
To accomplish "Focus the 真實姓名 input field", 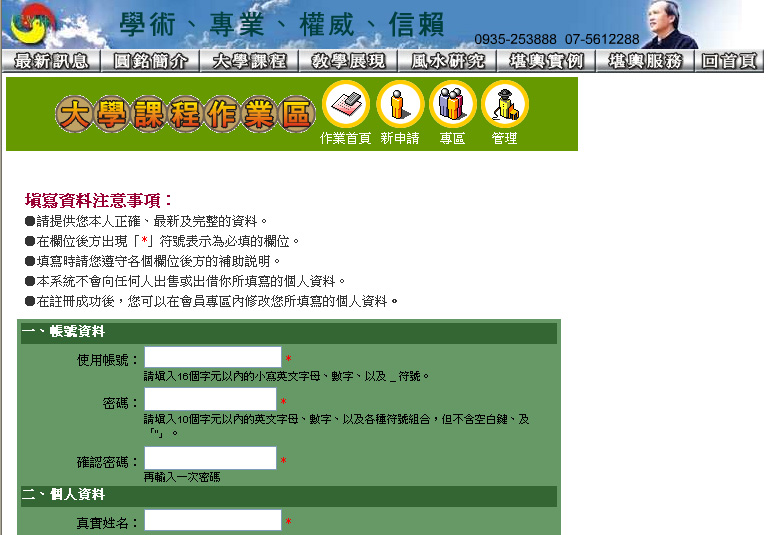I will pos(213,520).
